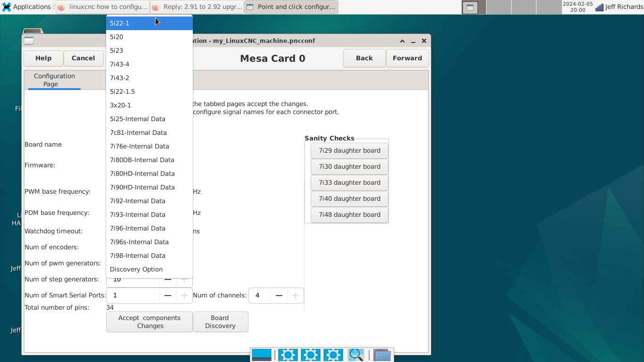
Task: Click the 'Total number of pins' value 34
Action: [x=110, y=307]
